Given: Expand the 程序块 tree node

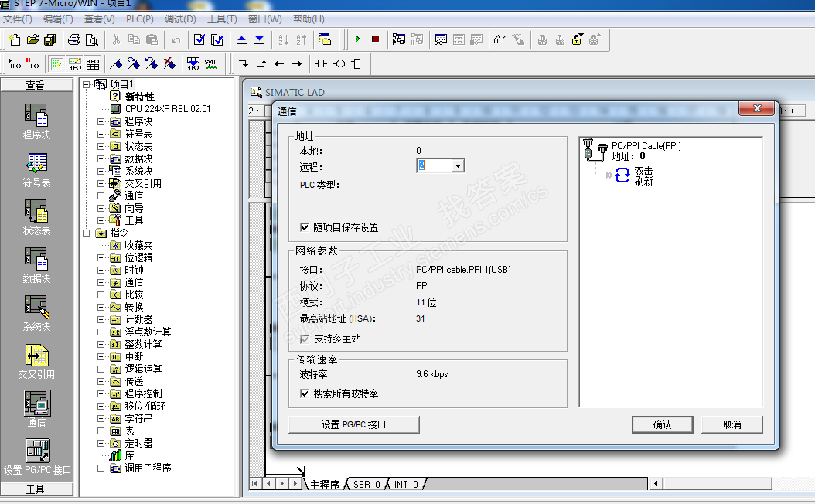Looking at the screenshot, I should (x=101, y=121).
